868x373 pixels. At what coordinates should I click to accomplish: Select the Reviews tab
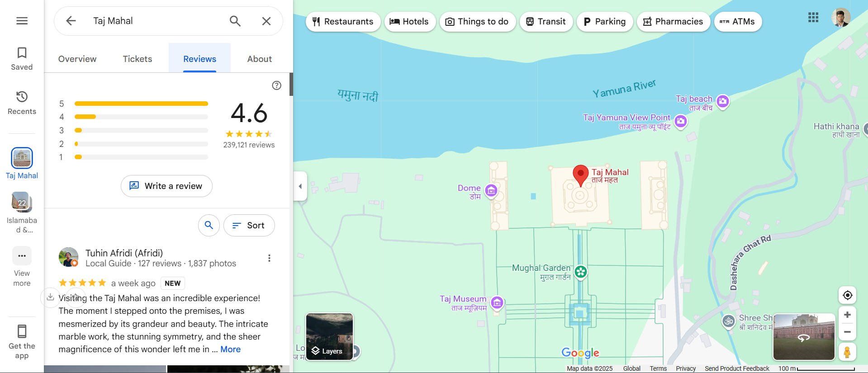pyautogui.click(x=199, y=59)
